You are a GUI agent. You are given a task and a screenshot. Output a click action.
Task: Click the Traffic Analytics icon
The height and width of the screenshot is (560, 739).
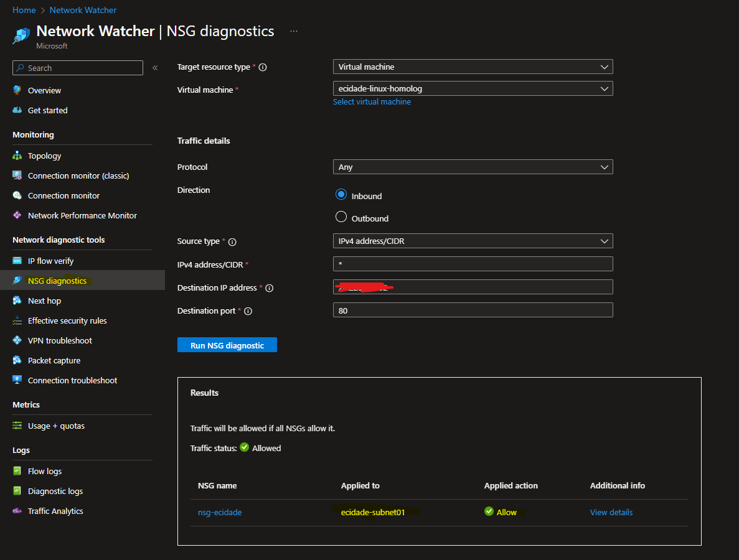[17, 511]
